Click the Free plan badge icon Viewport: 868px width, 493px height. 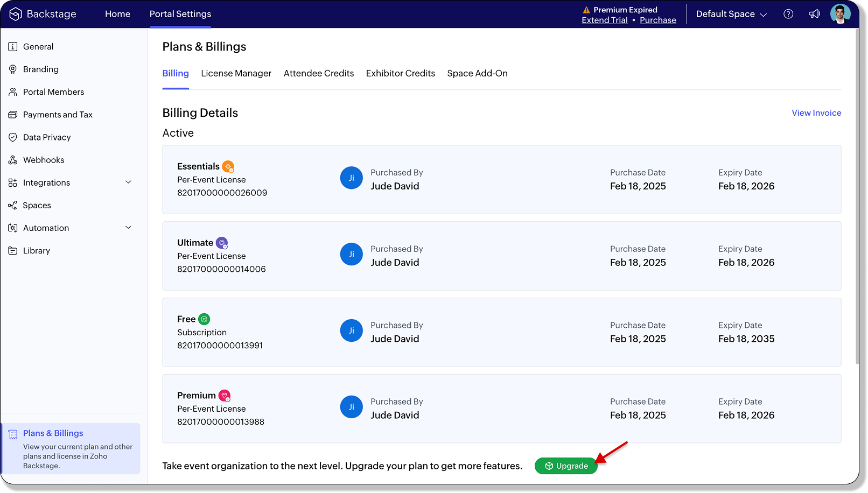click(204, 319)
